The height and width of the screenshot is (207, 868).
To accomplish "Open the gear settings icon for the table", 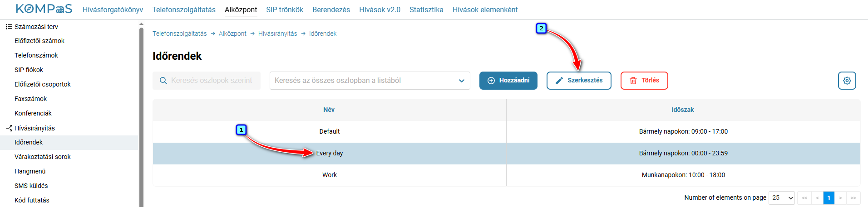I will pyautogui.click(x=847, y=81).
